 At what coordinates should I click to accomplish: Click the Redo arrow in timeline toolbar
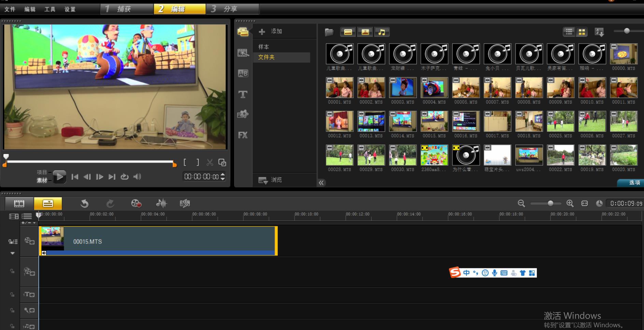point(110,204)
